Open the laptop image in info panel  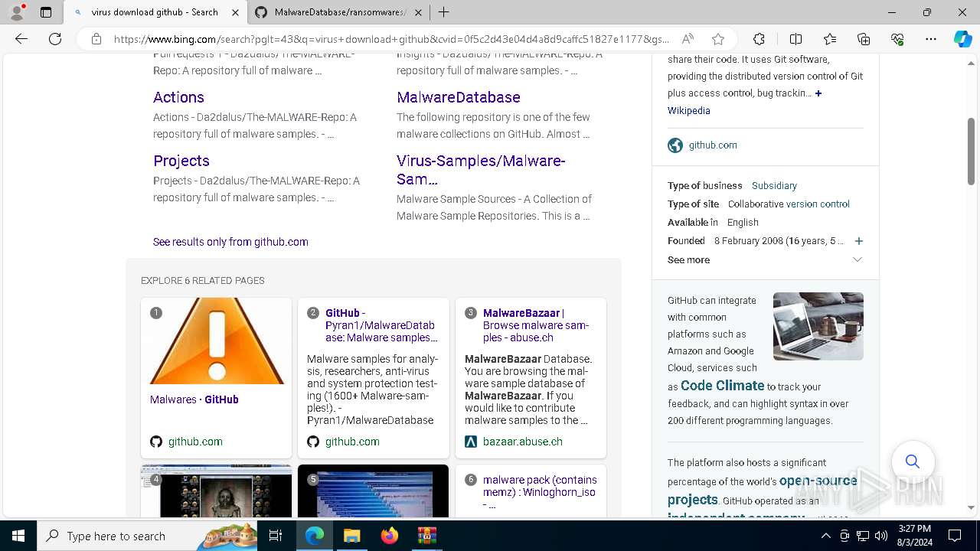[818, 326]
